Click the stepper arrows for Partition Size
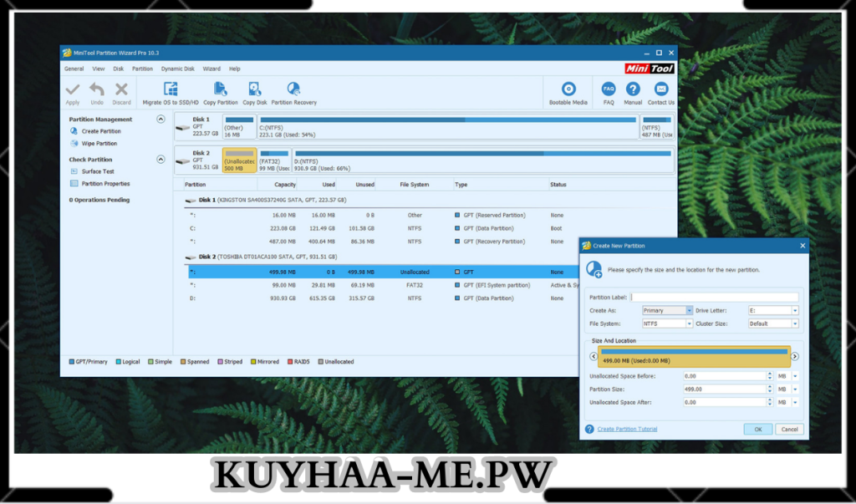Screen dimensions: 856x504 [x=770, y=389]
